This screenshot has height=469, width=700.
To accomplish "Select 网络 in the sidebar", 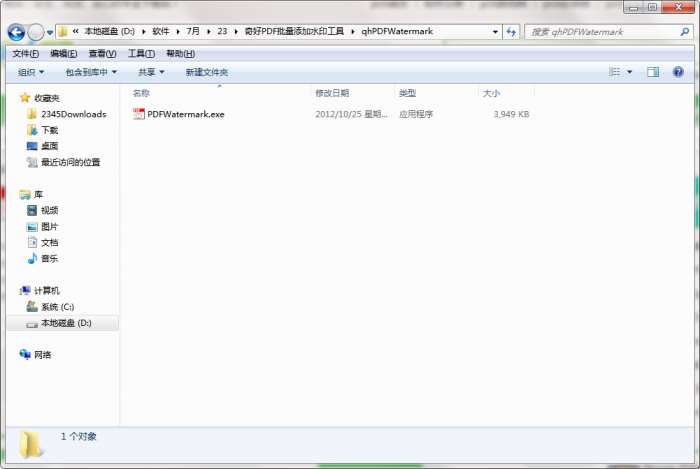I will pyautogui.click(x=43, y=355).
